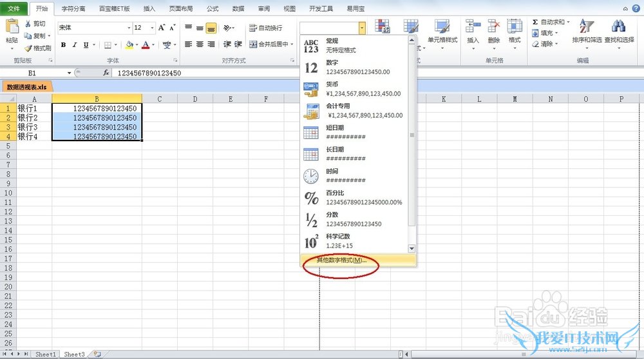Toggle underline (U) formatting
The height and width of the screenshot is (359, 644).
coord(86,45)
